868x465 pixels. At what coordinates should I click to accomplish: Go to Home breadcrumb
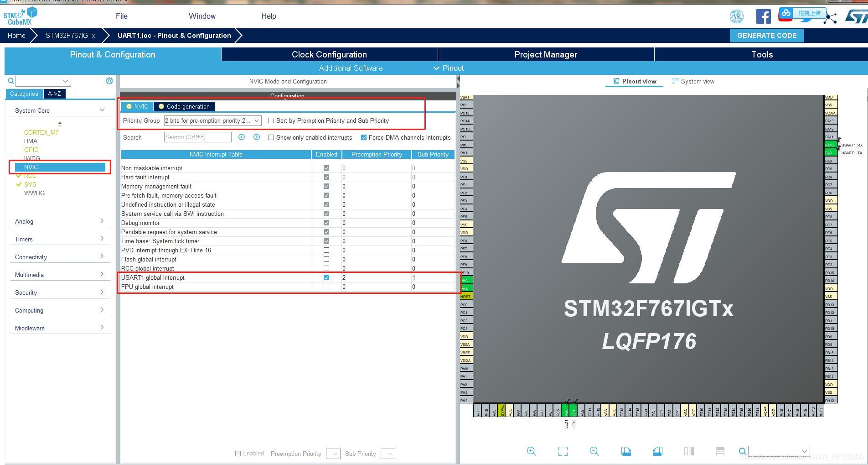click(16, 36)
